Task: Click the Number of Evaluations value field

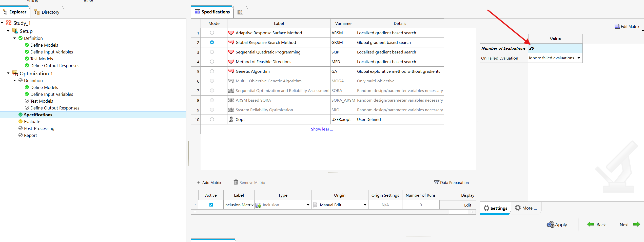Action: pyautogui.click(x=555, y=48)
